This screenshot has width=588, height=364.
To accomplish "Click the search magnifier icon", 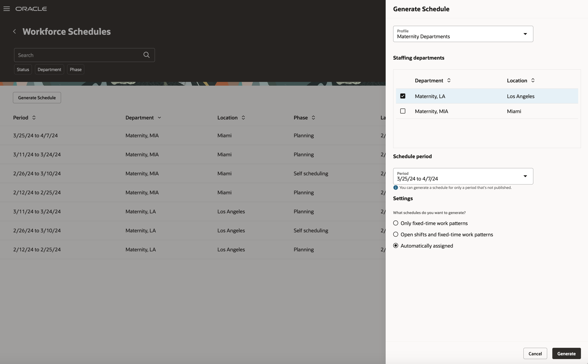I will click(x=146, y=55).
